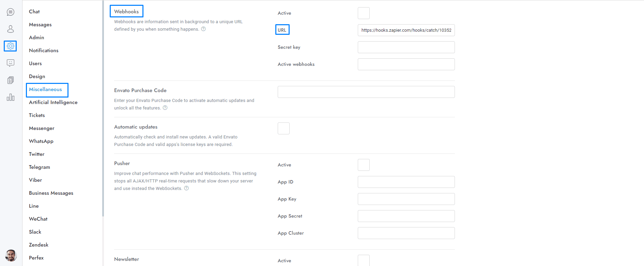The height and width of the screenshot is (266, 644).
Task: Open the users person icon
Action: coord(11,29)
